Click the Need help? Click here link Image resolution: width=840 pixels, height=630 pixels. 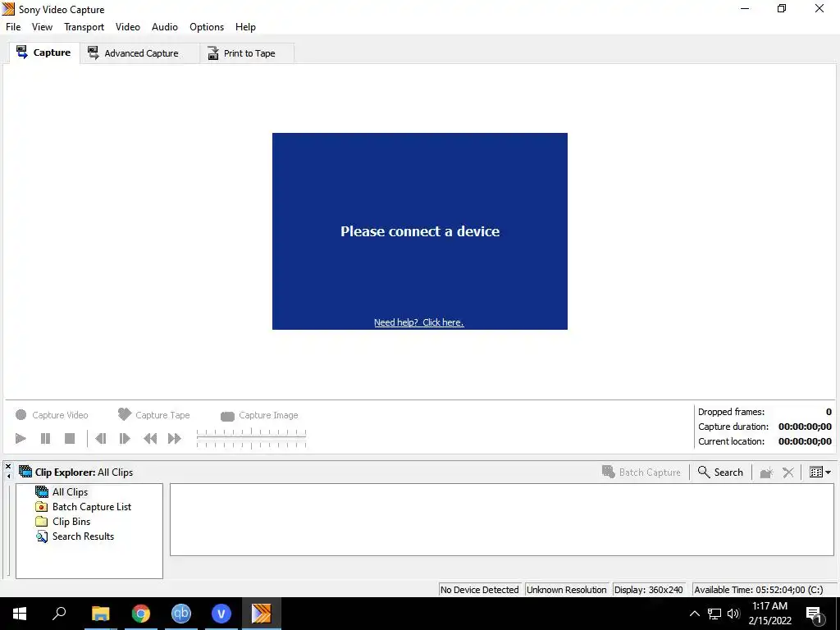pyautogui.click(x=419, y=322)
